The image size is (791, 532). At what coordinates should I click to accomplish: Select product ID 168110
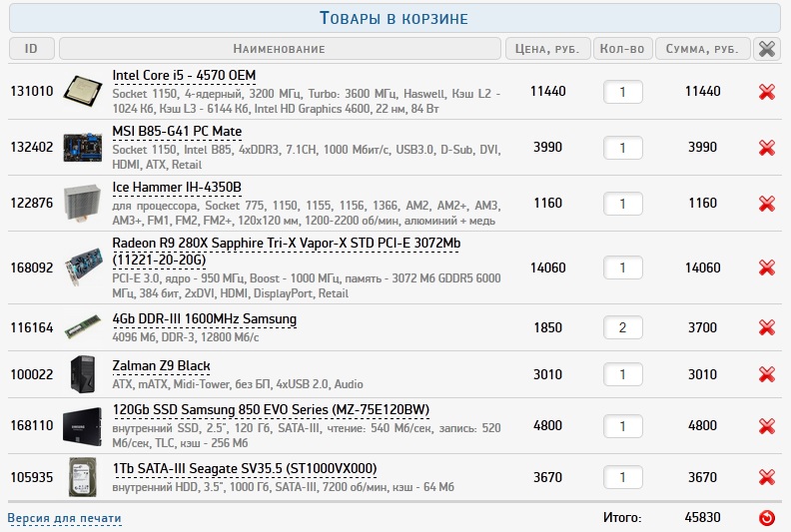(x=32, y=425)
